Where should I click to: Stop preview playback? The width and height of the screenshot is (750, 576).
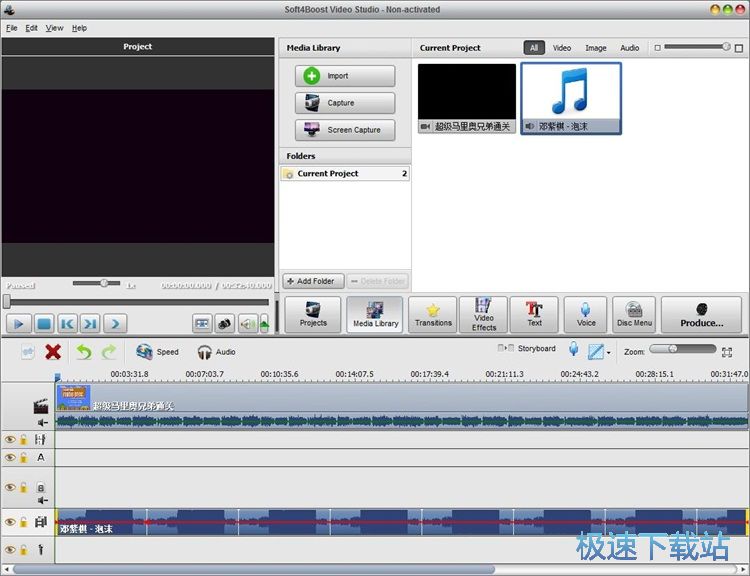(44, 324)
